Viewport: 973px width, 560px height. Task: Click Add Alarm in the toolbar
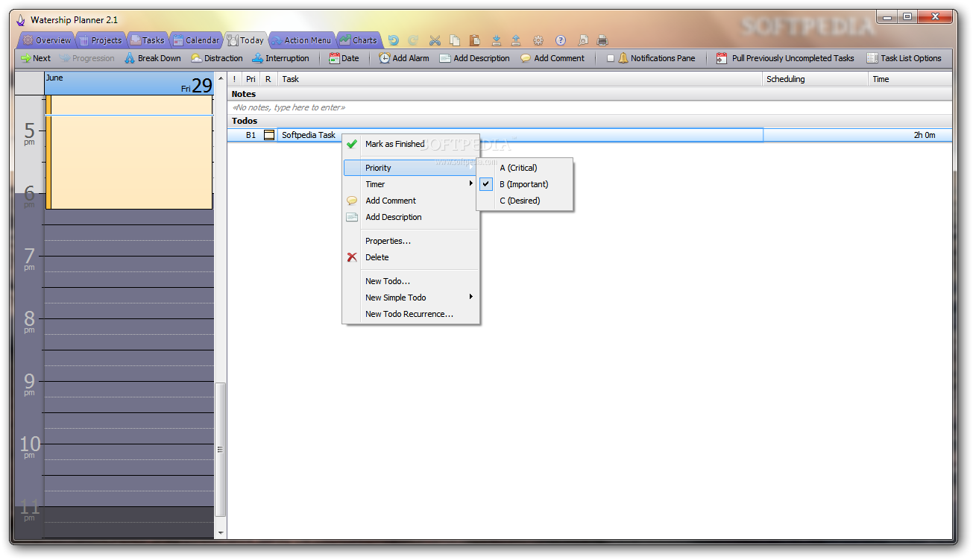(x=404, y=58)
